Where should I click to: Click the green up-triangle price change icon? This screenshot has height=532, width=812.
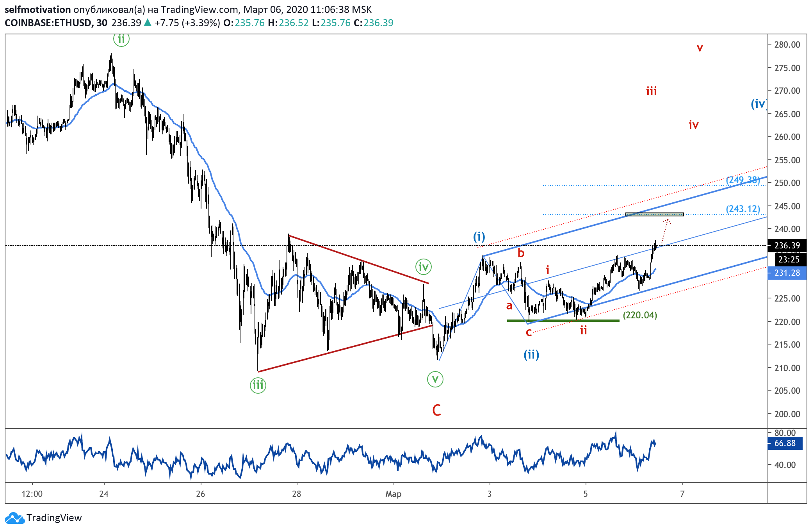(x=148, y=23)
